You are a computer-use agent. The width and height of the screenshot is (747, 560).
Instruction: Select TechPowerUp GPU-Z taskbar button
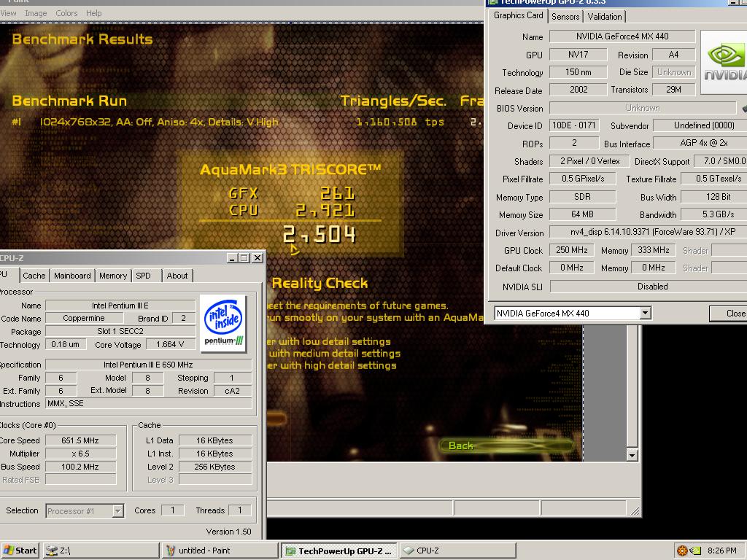pyautogui.click(x=338, y=551)
